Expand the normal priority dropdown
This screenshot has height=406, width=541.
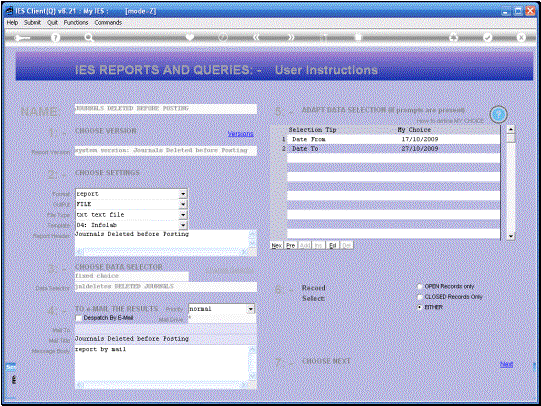[251, 309]
